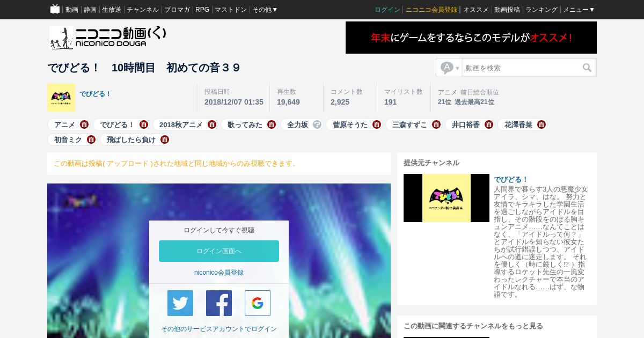The width and height of the screenshot is (644, 338).
Task: Open dictionary icon next to 井口裕香 tag
Action: 489,124
